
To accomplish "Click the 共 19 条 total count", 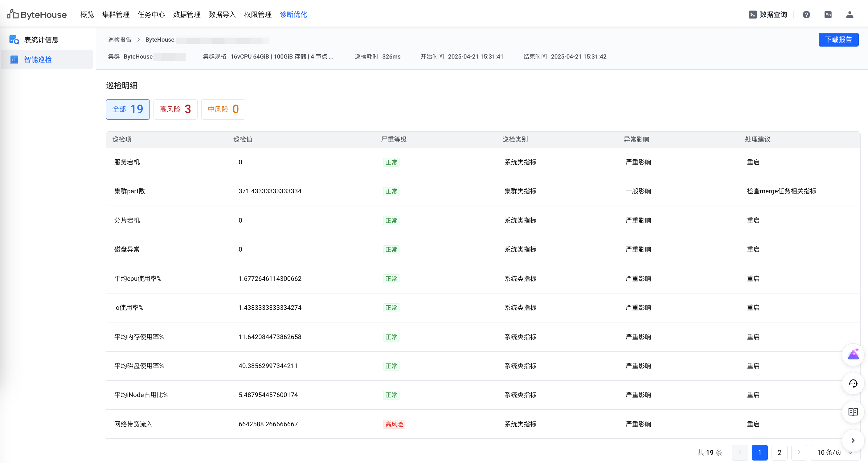I will coord(710,452).
